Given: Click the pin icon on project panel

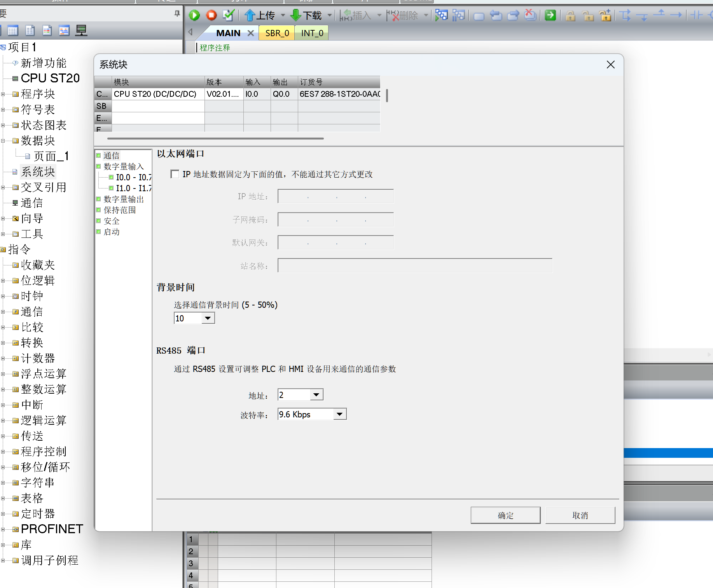Looking at the screenshot, I should [x=177, y=14].
